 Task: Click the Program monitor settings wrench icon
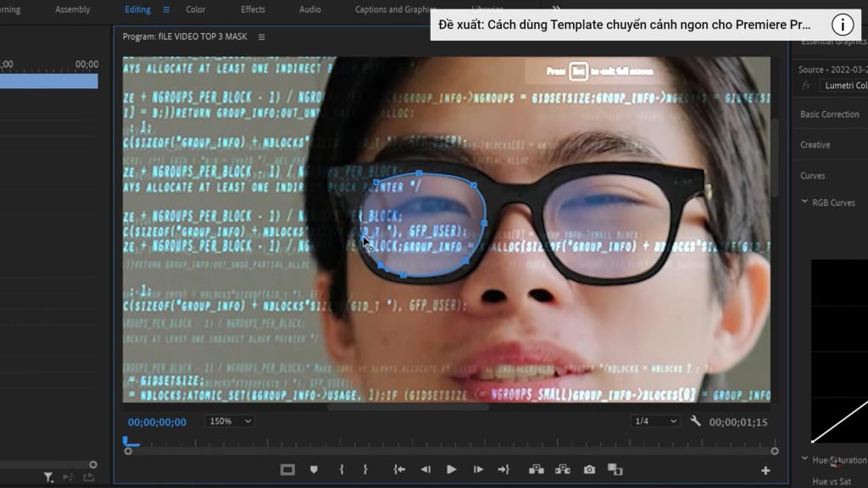pyautogui.click(x=697, y=420)
